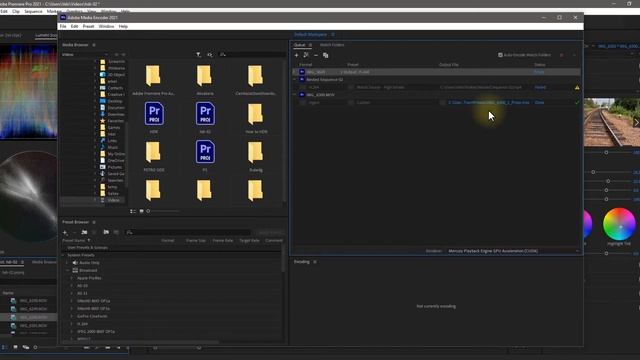Click the Highlight Tint color wheel in Premiere

tap(619, 224)
